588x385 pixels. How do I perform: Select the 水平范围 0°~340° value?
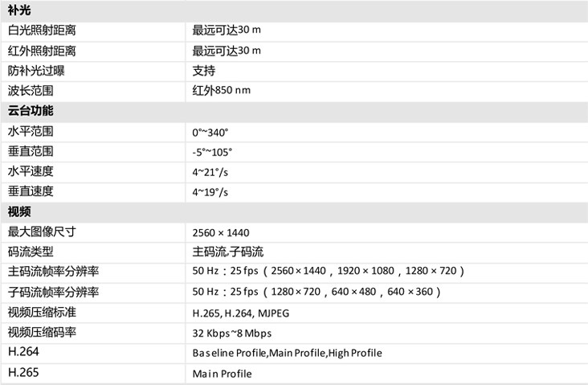(210, 133)
